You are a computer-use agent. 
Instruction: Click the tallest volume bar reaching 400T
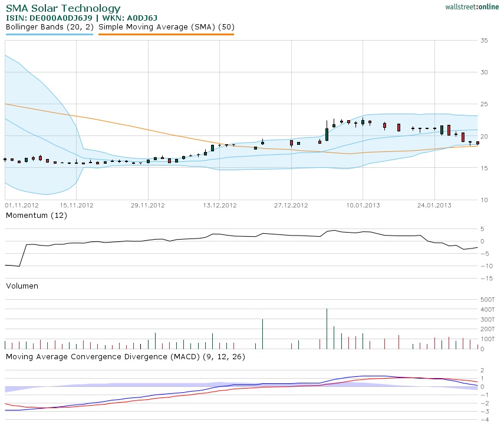[327, 329]
